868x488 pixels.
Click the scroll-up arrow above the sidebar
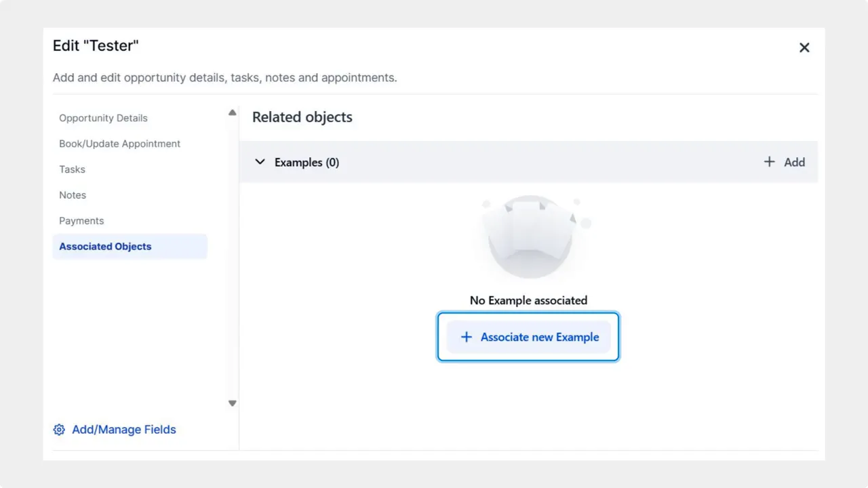232,112
